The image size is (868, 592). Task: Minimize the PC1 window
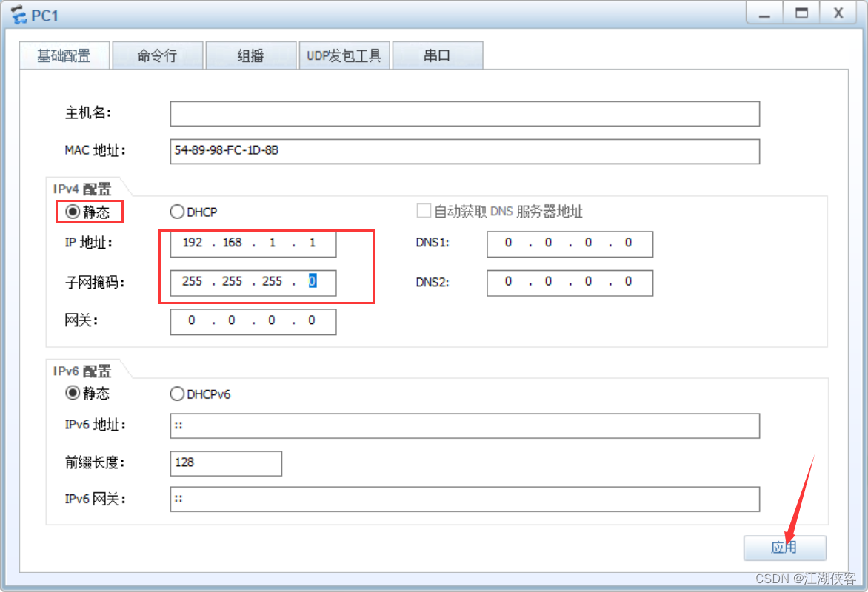pyautogui.click(x=764, y=13)
